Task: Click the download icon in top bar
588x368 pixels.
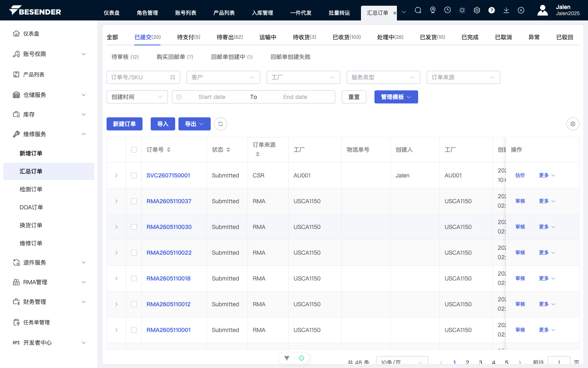Action: (x=506, y=10)
